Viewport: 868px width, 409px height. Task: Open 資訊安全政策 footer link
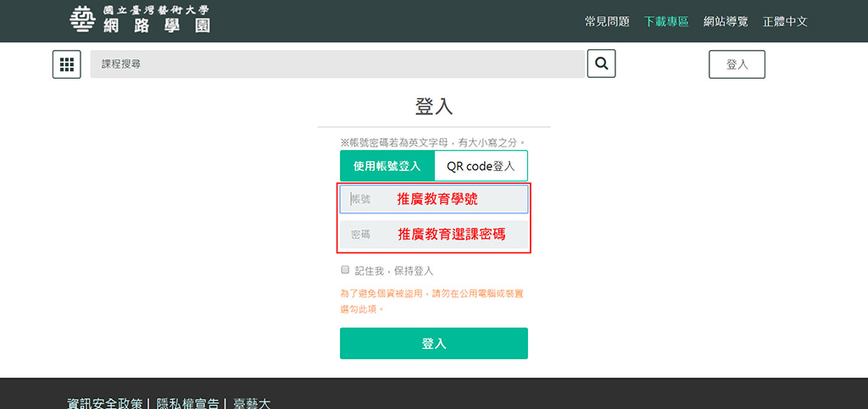click(105, 403)
